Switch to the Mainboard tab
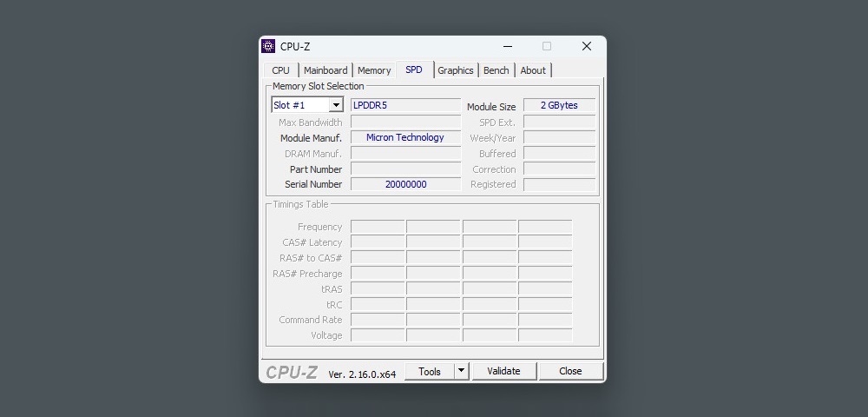 click(325, 70)
